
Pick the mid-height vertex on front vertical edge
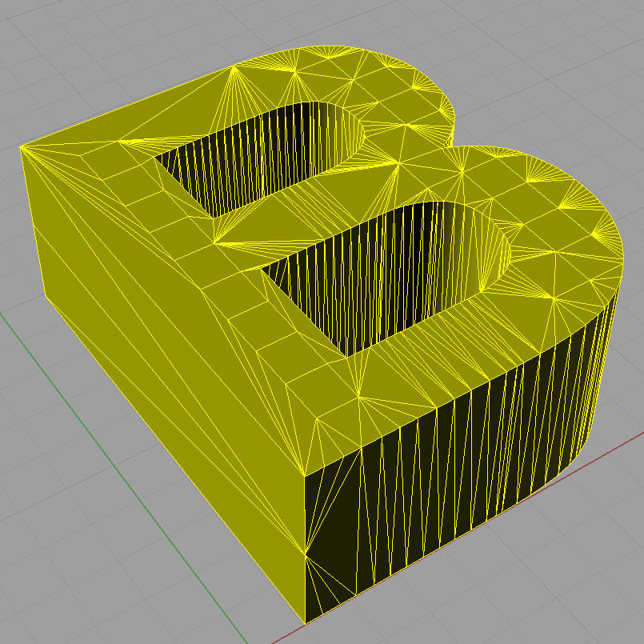[x=306, y=552]
